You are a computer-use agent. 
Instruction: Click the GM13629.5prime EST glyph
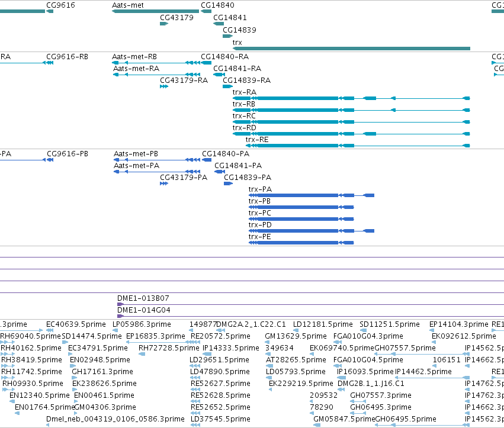tap(268, 342)
